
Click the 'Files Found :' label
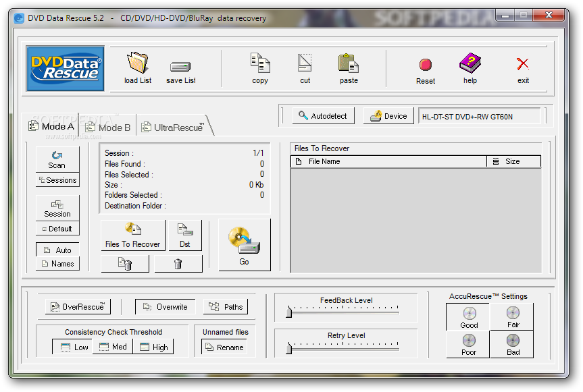pyautogui.click(x=125, y=164)
